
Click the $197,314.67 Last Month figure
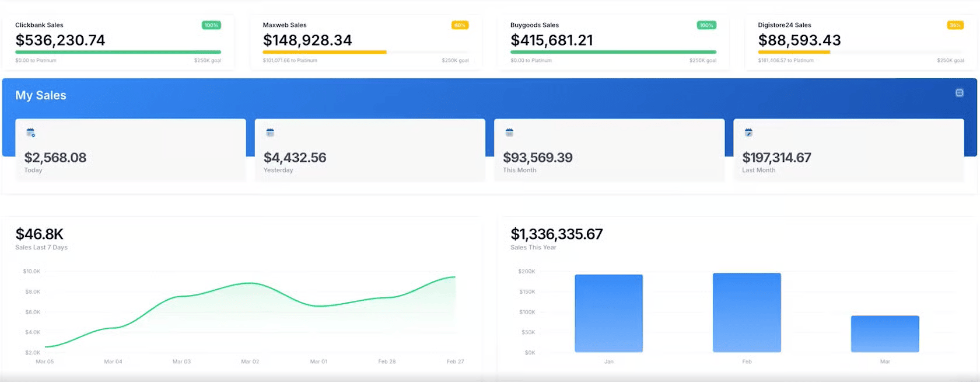point(776,158)
